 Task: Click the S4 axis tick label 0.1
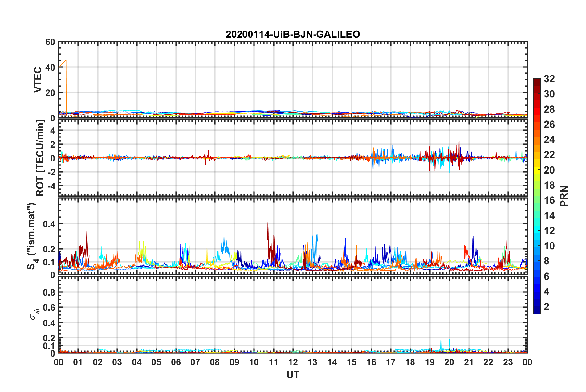point(49,262)
